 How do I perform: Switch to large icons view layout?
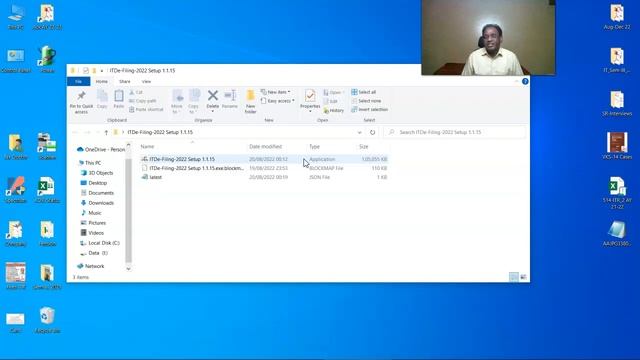pos(523,277)
